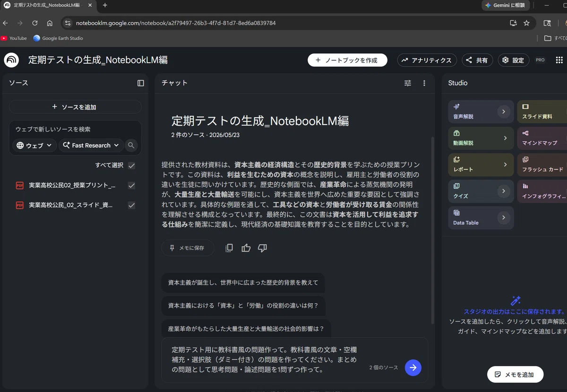
Task: Expand 音声解説 options arrow
Action: pyautogui.click(x=504, y=112)
